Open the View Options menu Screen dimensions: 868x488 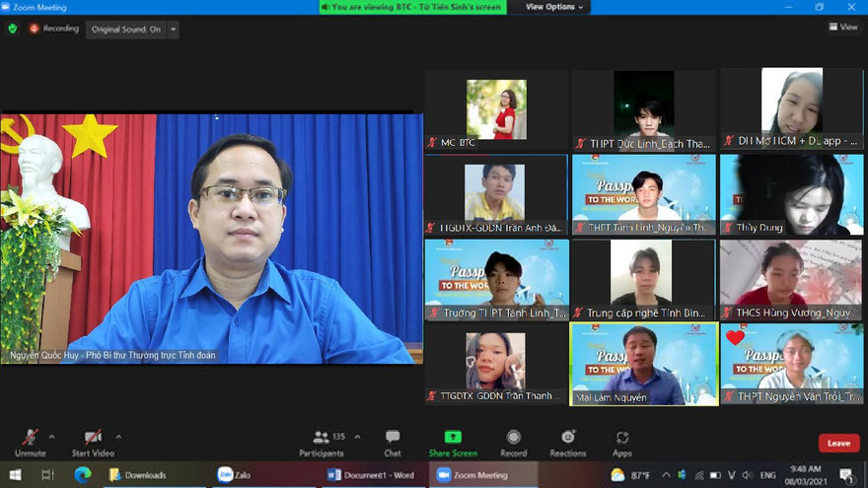pyautogui.click(x=553, y=7)
